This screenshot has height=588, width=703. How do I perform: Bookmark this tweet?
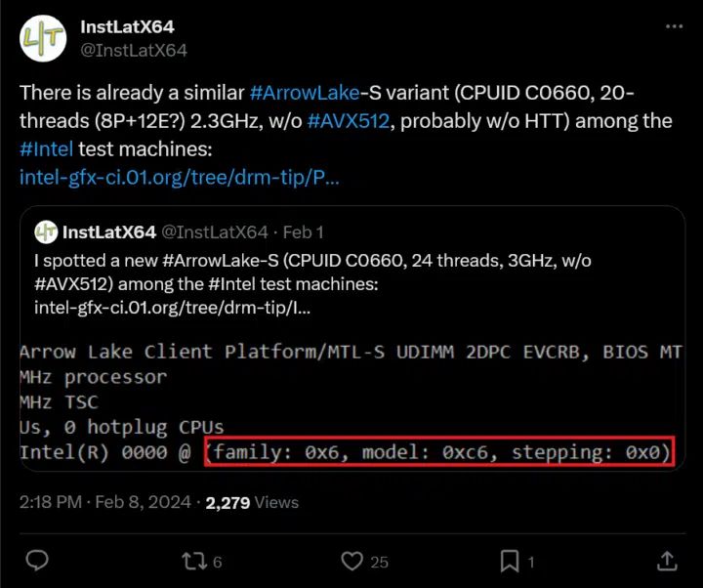click(x=510, y=561)
